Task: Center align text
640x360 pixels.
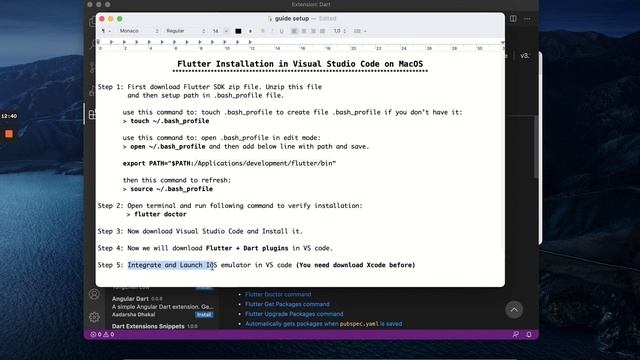Action: point(304,31)
